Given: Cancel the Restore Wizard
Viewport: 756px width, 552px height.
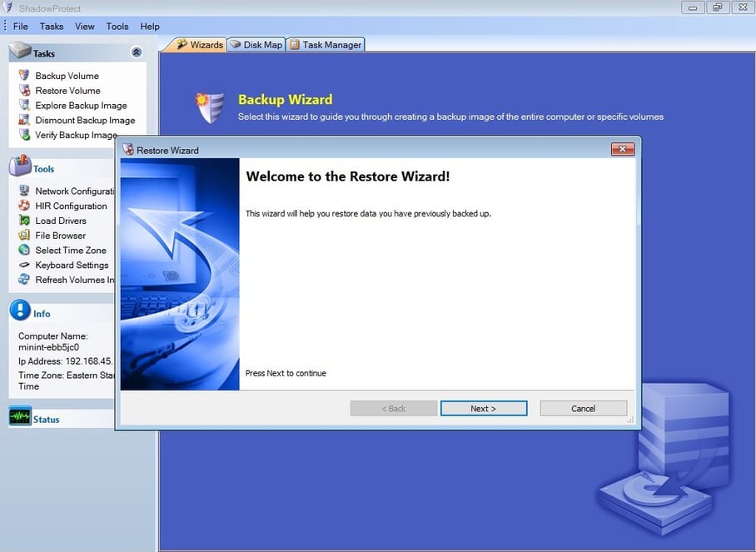Looking at the screenshot, I should (x=583, y=408).
